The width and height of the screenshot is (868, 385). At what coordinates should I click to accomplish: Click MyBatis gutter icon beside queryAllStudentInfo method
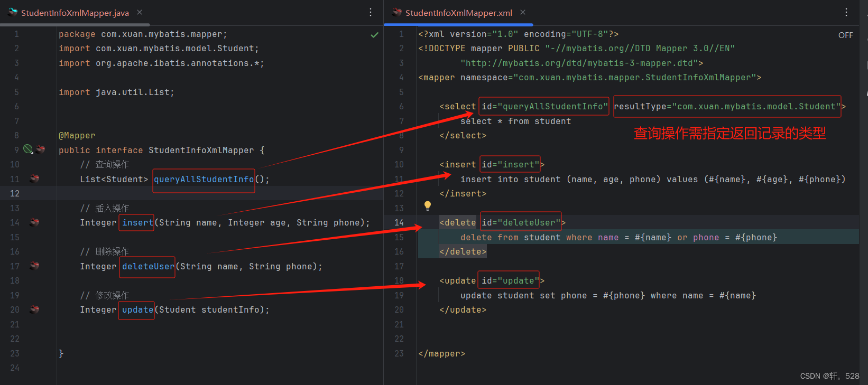pos(34,179)
